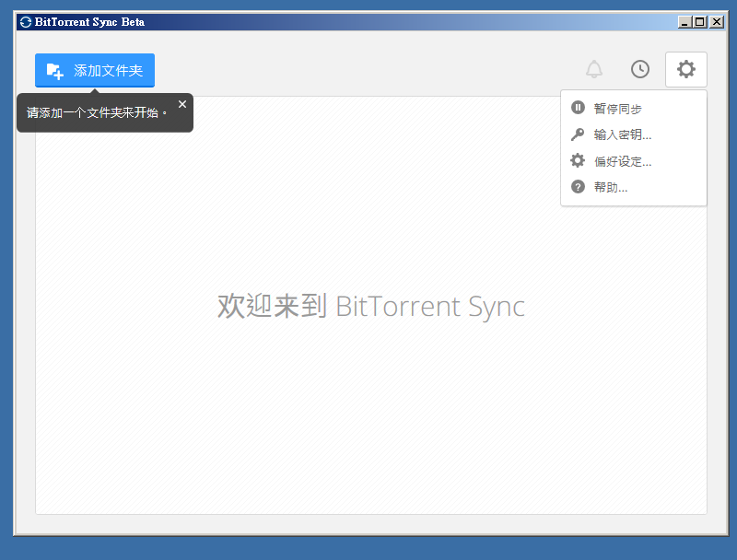The image size is (737, 560).
Task: Minimize the BitTorrent Sync Beta window
Action: pos(684,22)
